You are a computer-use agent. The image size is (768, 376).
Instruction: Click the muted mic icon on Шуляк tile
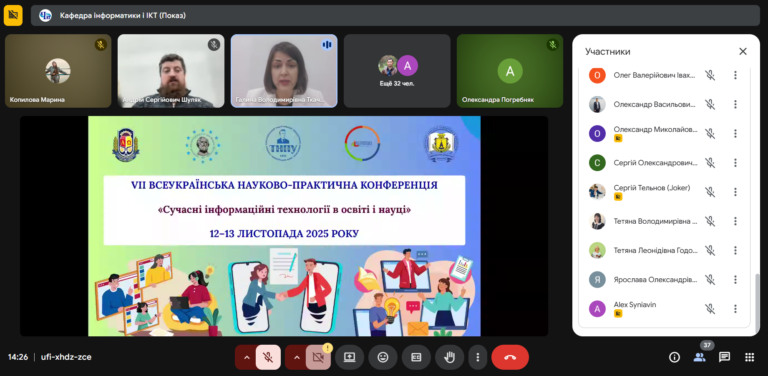[x=214, y=45]
